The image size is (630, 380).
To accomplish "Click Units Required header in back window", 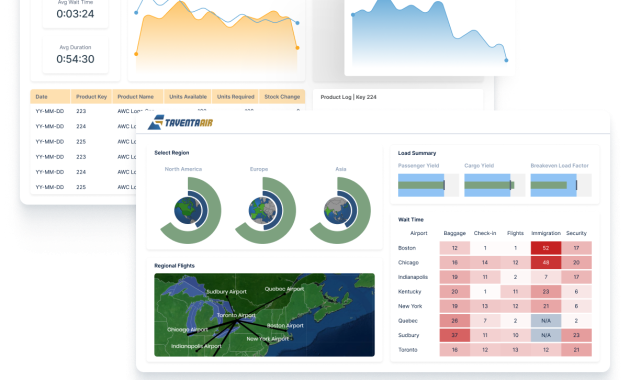I will tap(235, 97).
